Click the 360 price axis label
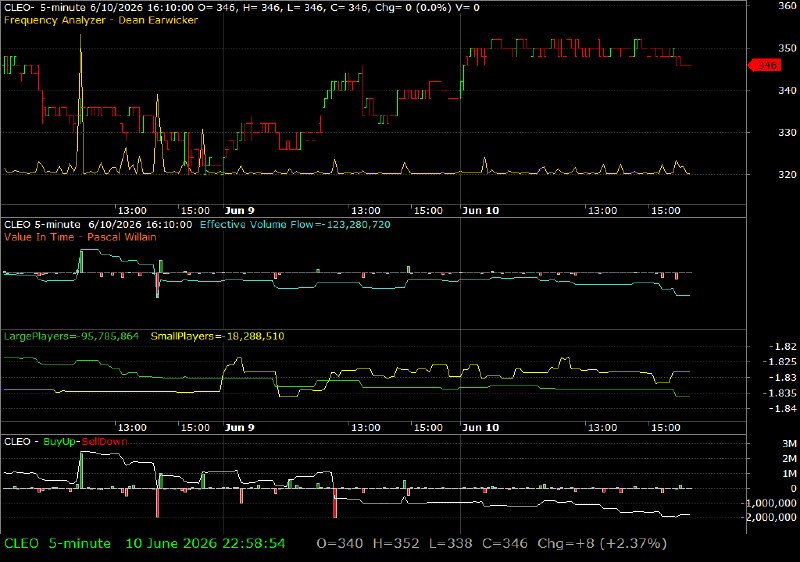This screenshot has width=800, height=562. coord(787,6)
